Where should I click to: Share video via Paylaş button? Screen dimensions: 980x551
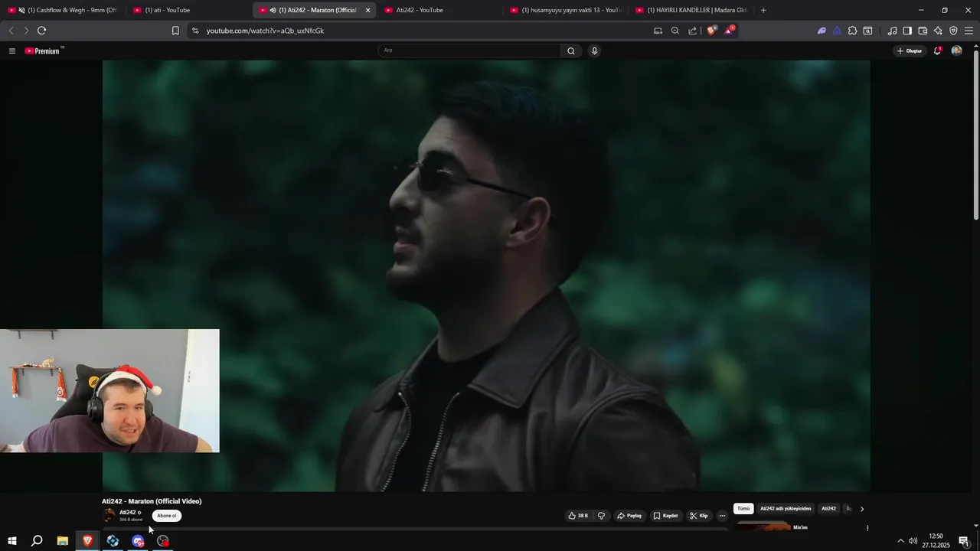[x=629, y=516]
